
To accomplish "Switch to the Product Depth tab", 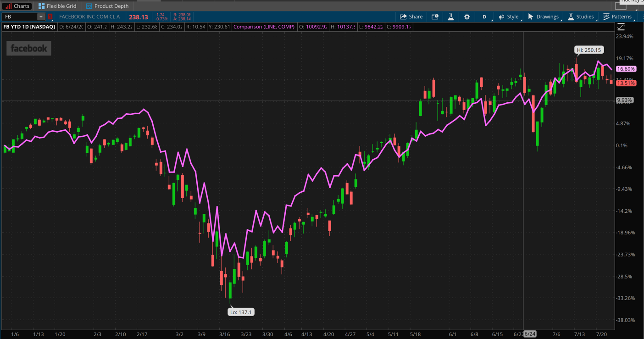I will 107,6.
